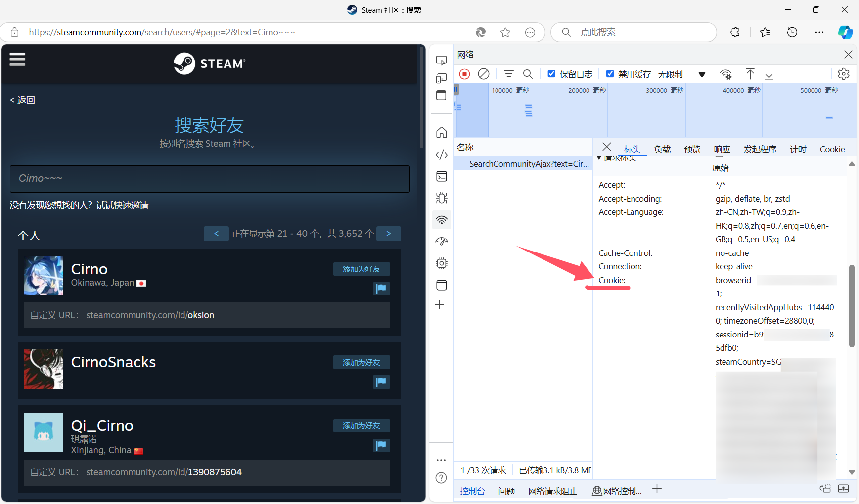Click the headers panel vertical scrollbar

[x=852, y=306]
